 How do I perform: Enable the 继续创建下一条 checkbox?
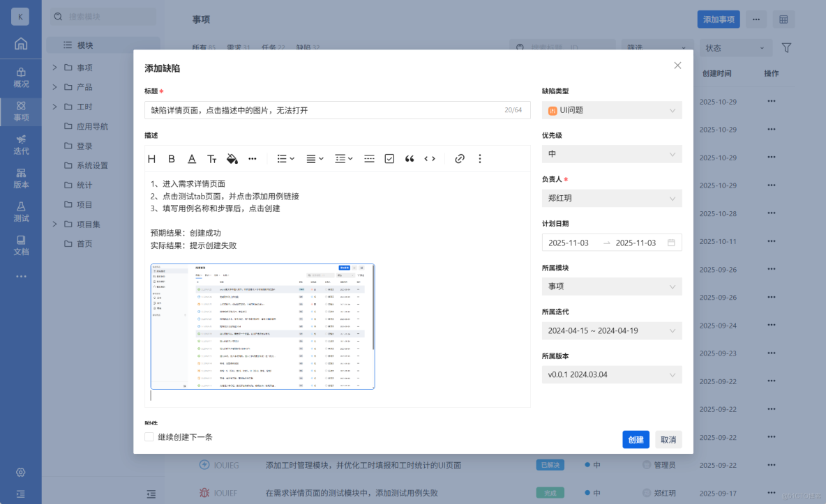(149, 436)
